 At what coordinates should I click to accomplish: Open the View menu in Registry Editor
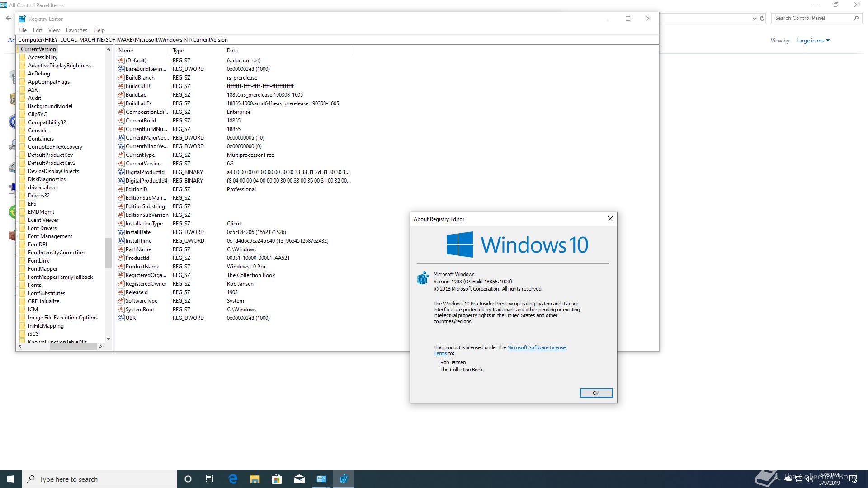click(x=54, y=30)
